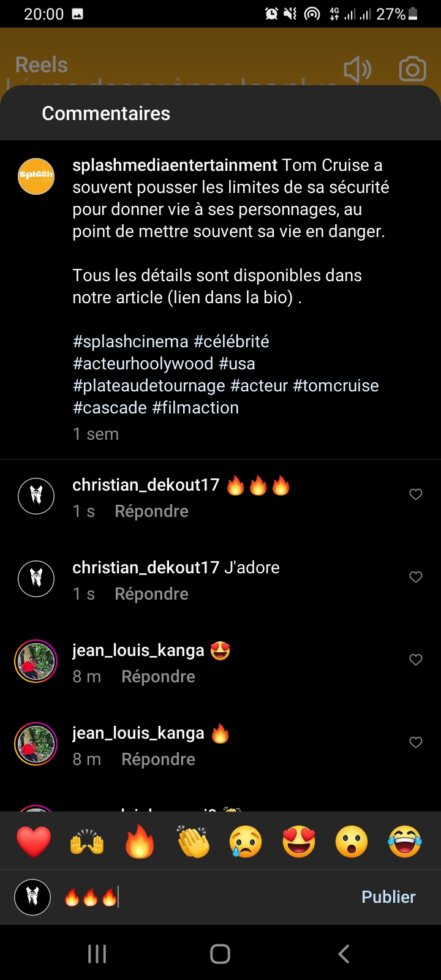Insert the raised hands emoji

(87, 841)
